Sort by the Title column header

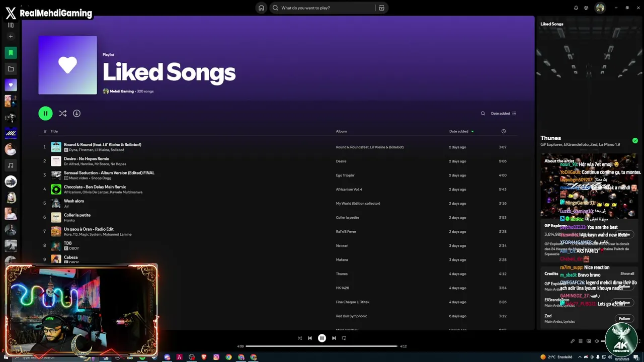coord(54,131)
